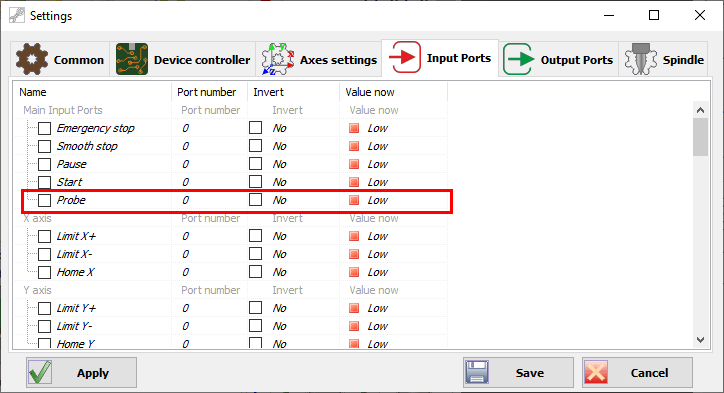Click the Invert column header
The height and width of the screenshot is (393, 724).
click(294, 92)
